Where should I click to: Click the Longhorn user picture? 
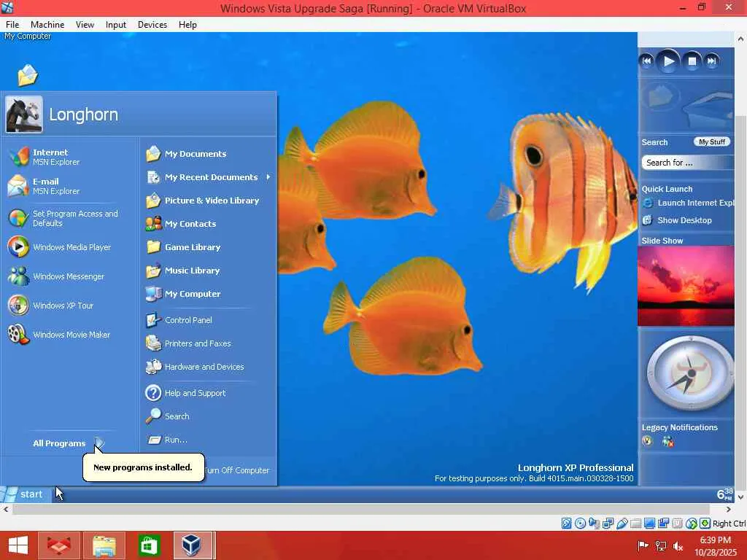(x=24, y=114)
